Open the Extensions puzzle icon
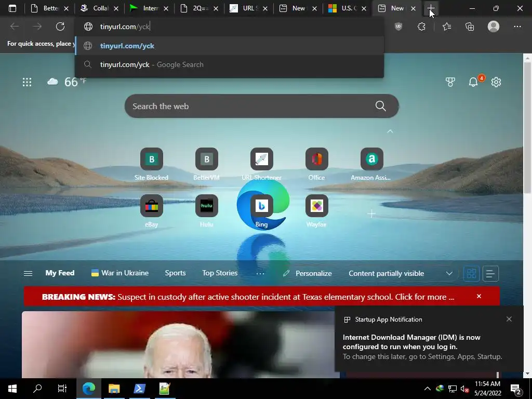This screenshot has height=399, width=532. click(421, 26)
